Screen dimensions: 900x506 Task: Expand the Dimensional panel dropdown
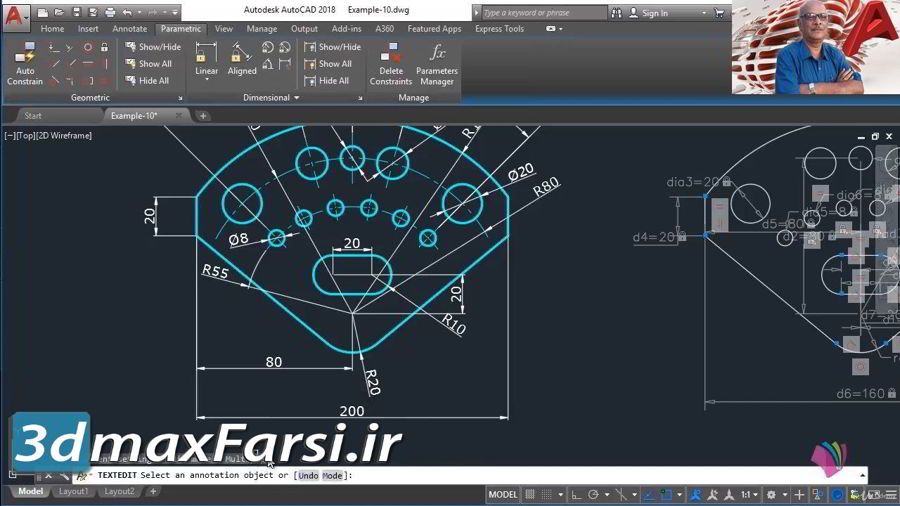[x=296, y=98]
